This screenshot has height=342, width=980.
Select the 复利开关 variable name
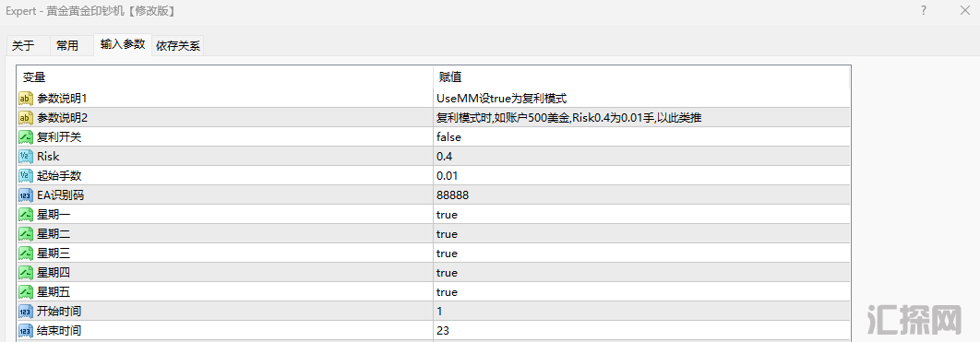click(x=59, y=137)
